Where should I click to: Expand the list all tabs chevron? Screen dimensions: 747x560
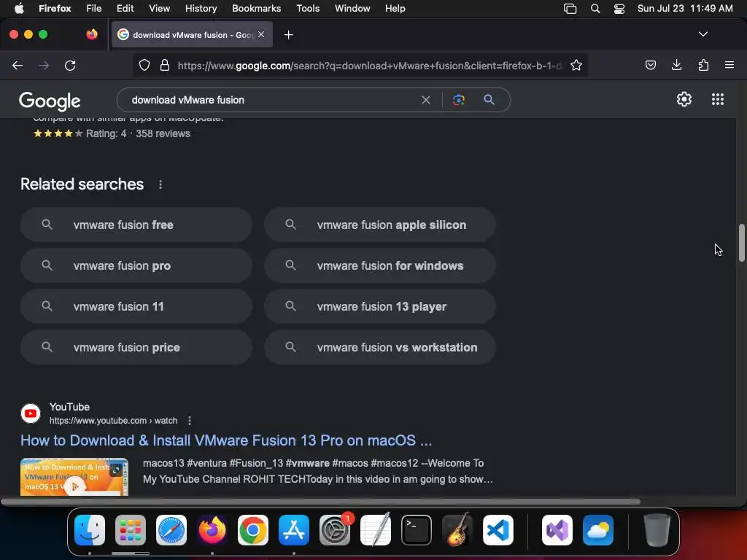(x=703, y=34)
